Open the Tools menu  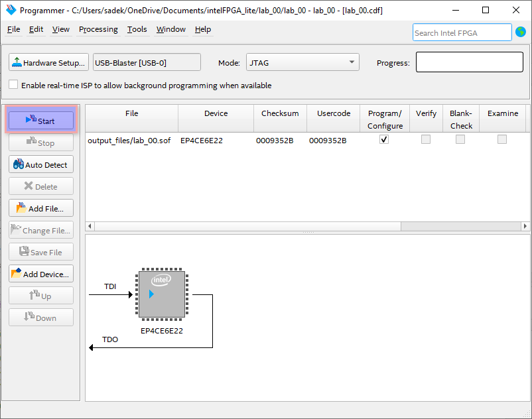tap(137, 29)
